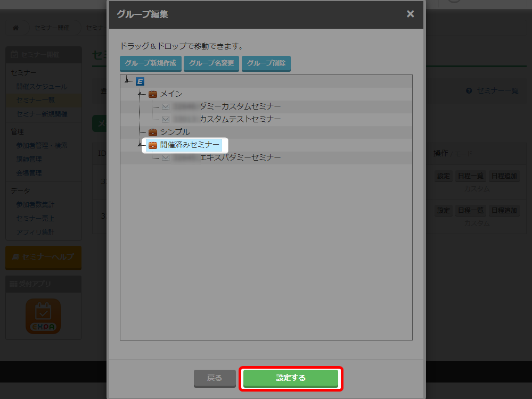Select the シンプル group label
Screen dimensions: 532x399
[x=175, y=132]
